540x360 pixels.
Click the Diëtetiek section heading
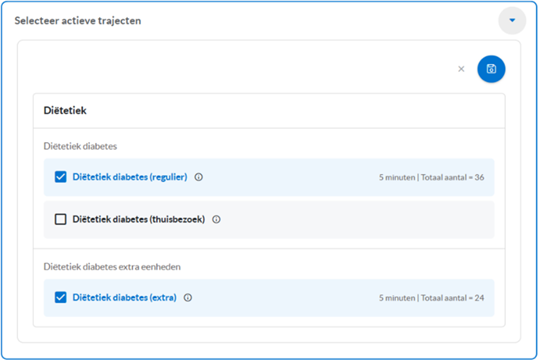pos(65,111)
